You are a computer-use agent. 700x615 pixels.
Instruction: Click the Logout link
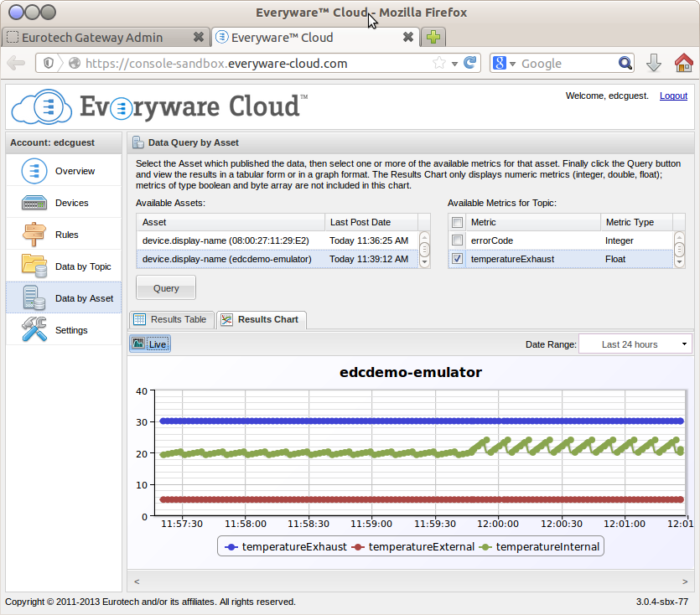pyautogui.click(x=673, y=96)
